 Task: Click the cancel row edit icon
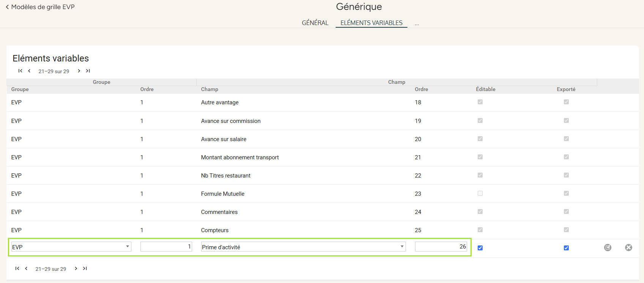tap(628, 247)
